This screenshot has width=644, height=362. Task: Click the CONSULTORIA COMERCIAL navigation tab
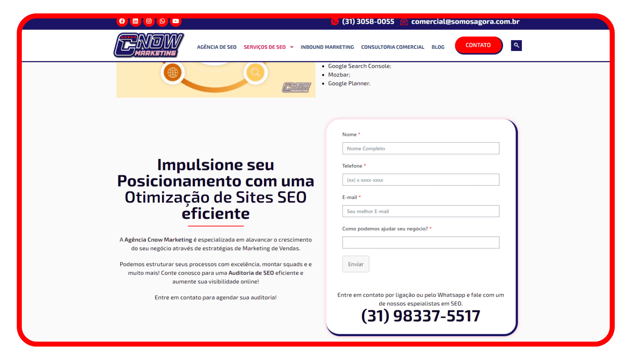[392, 46]
